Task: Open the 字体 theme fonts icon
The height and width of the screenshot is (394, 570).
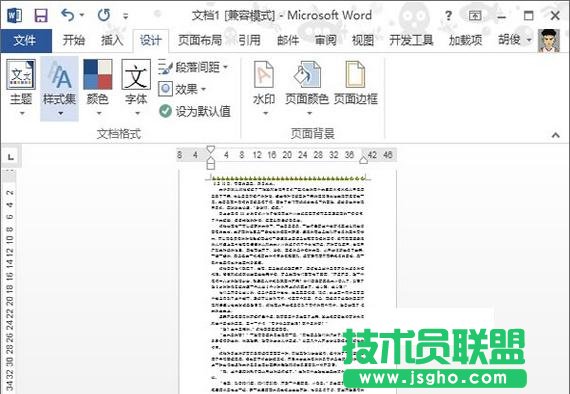Action: 136,75
